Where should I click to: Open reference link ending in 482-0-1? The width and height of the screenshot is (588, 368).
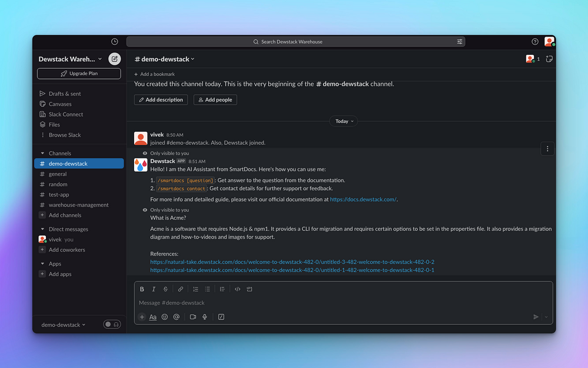point(292,270)
